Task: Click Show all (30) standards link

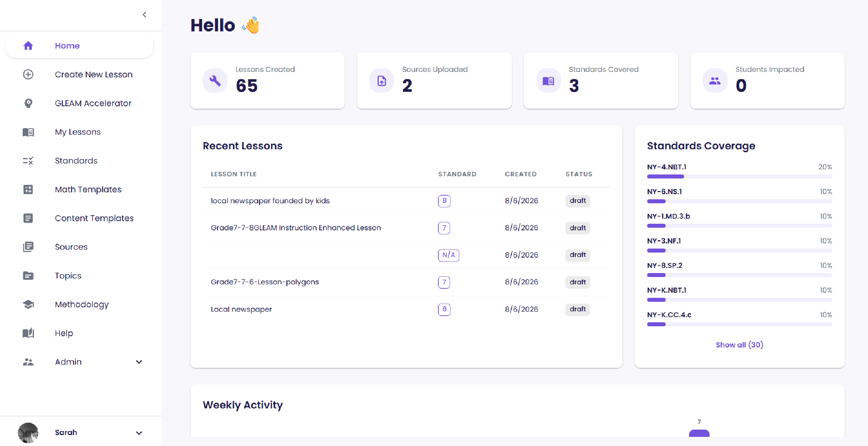Action: tap(740, 345)
